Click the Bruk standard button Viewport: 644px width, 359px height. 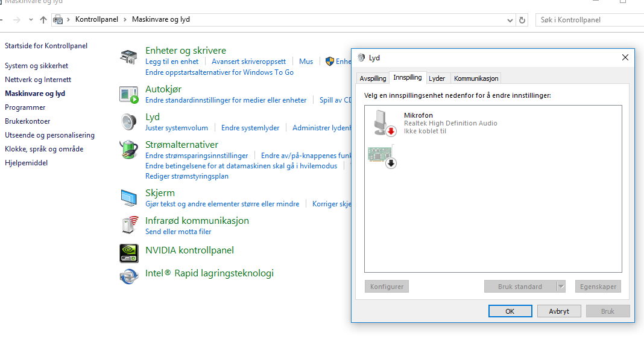520,287
